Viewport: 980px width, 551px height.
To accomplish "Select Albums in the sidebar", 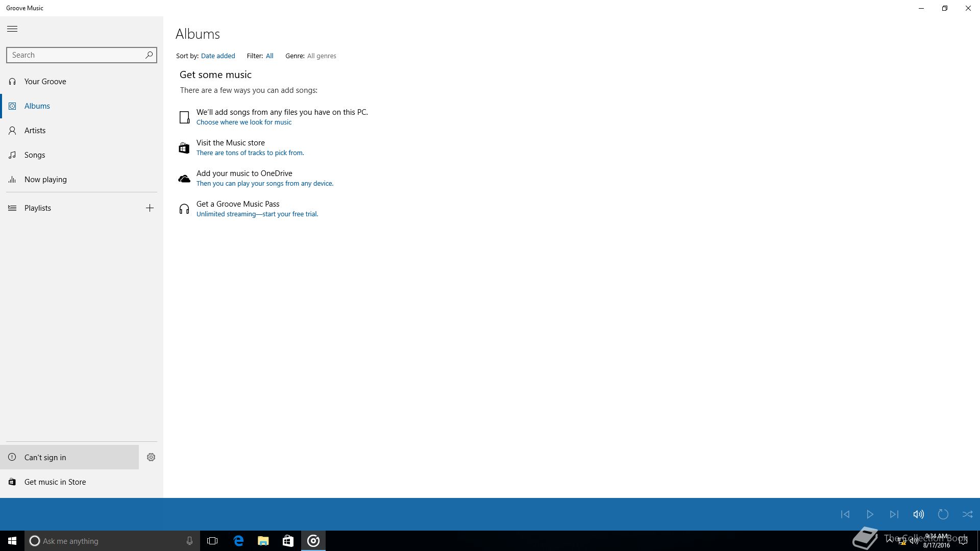I will tap(82, 106).
